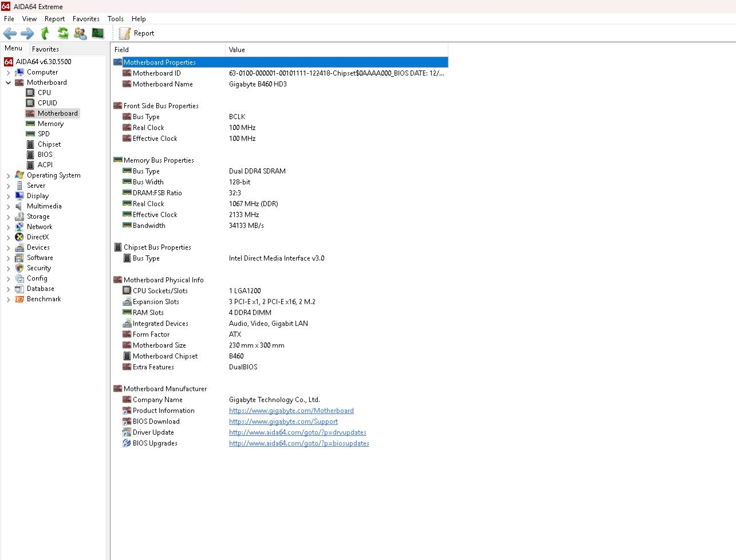Click the Gigabyte B460 HD3 value
The width and height of the screenshot is (736, 560).
click(258, 84)
